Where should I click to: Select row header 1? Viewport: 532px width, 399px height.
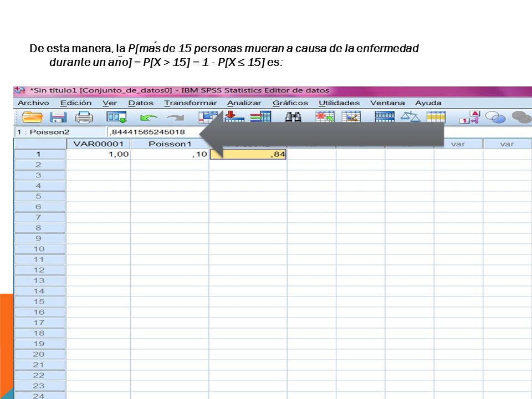(40, 154)
